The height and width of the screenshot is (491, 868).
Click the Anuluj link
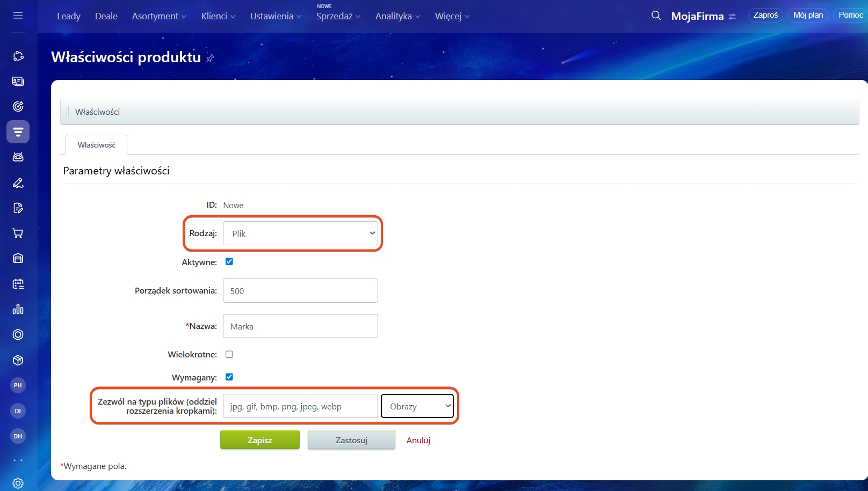pos(418,440)
